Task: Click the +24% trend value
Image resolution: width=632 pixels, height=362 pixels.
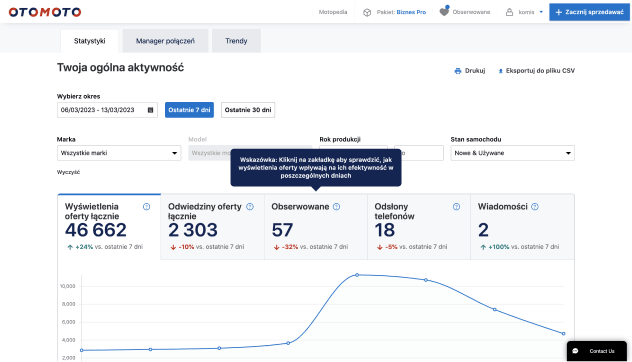Action: click(x=84, y=247)
